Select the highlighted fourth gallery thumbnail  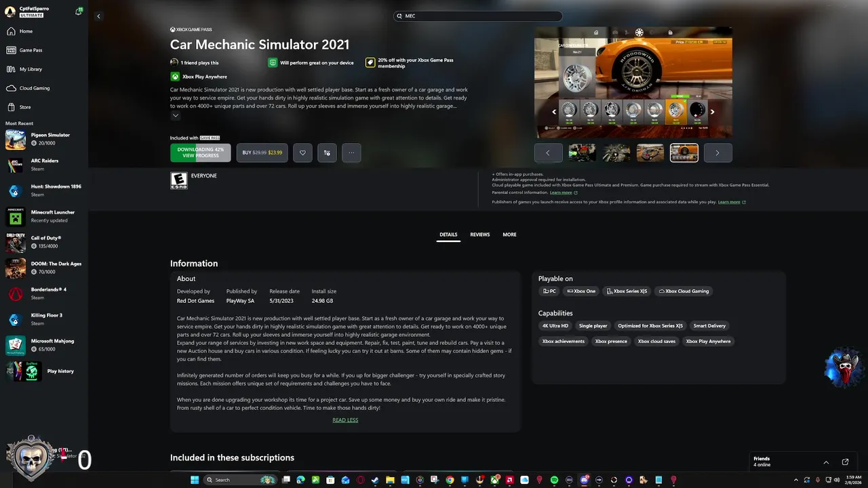coord(684,152)
